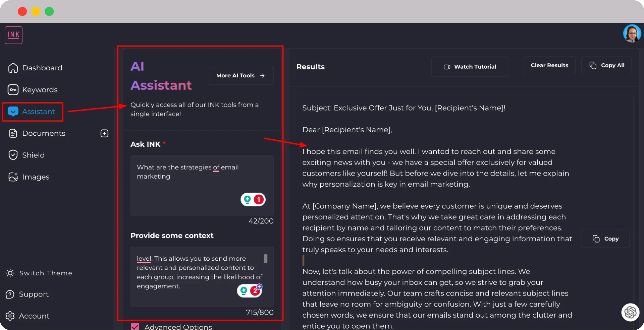Focus the Provide some context field
This screenshot has width=644, height=330.
point(202,277)
